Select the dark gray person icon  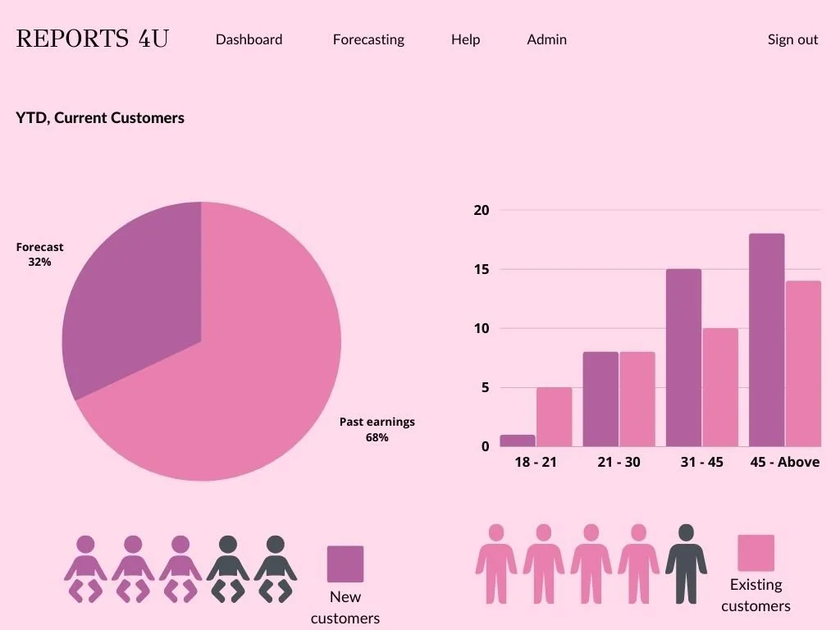coord(686,563)
